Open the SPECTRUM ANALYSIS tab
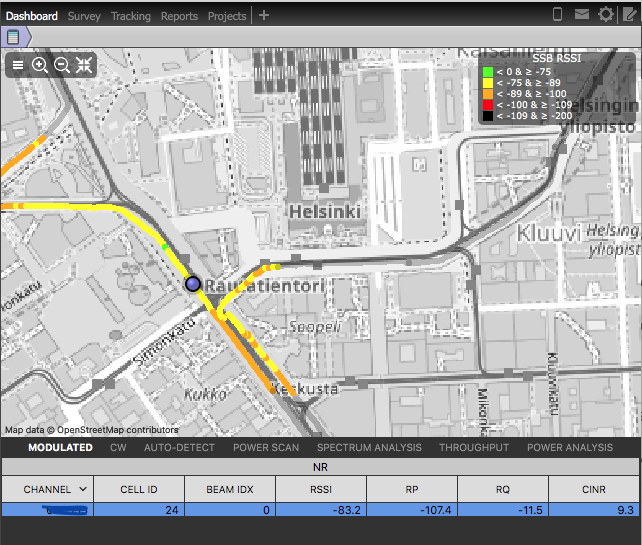The image size is (642, 545). (369, 448)
